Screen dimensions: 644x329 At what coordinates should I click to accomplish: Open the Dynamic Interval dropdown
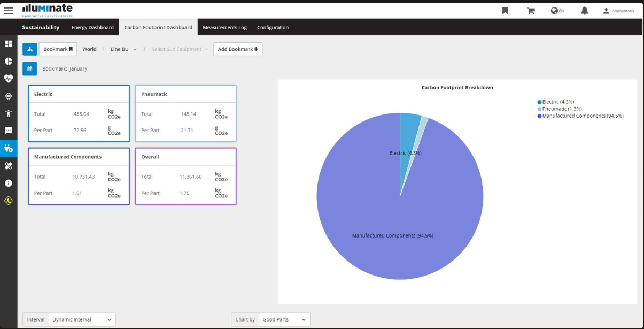(x=82, y=319)
